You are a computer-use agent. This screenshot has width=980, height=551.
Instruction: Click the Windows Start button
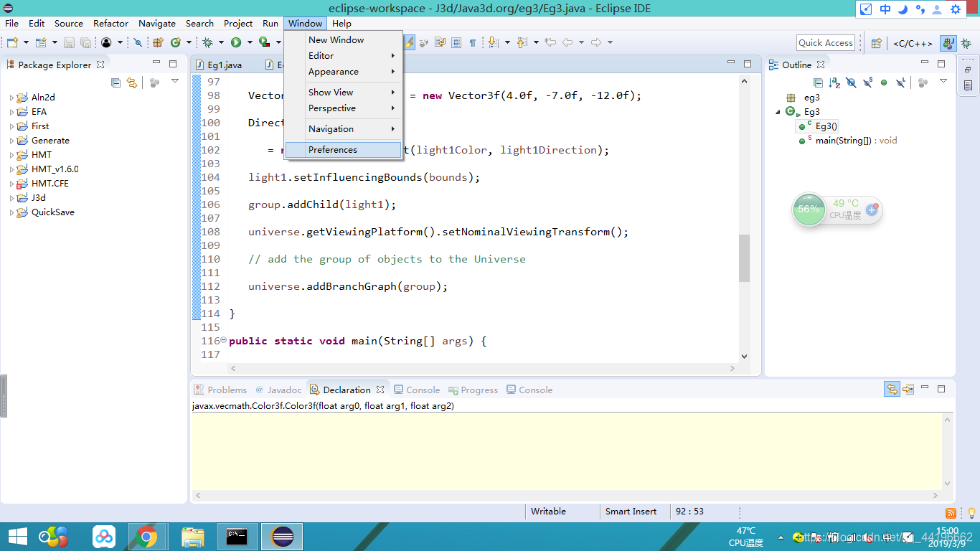click(x=17, y=536)
